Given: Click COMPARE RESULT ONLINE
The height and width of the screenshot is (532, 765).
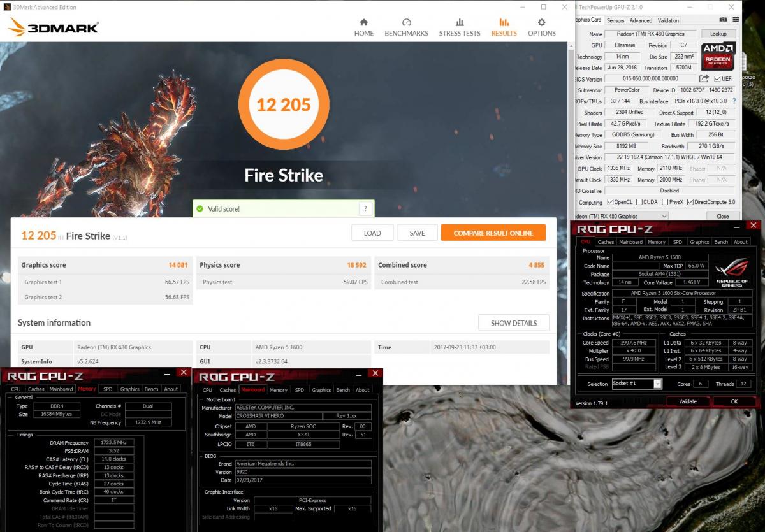Looking at the screenshot, I should click(493, 233).
